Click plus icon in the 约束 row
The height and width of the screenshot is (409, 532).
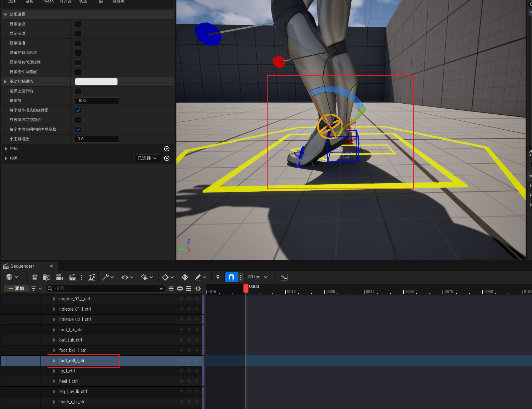coord(167,158)
